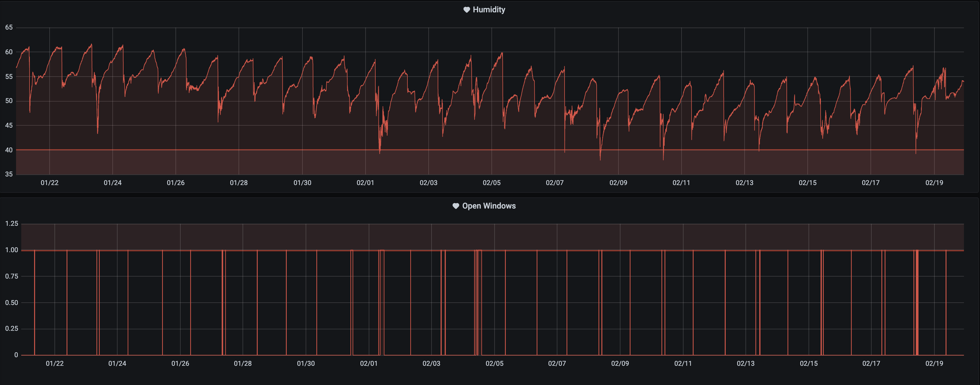The image size is (980, 385).
Task: Click the 02/13 date label under Open Windows graph
Action: [x=745, y=364]
